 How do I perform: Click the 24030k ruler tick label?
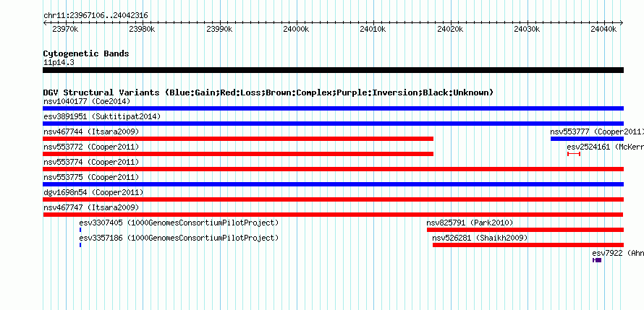point(527,29)
